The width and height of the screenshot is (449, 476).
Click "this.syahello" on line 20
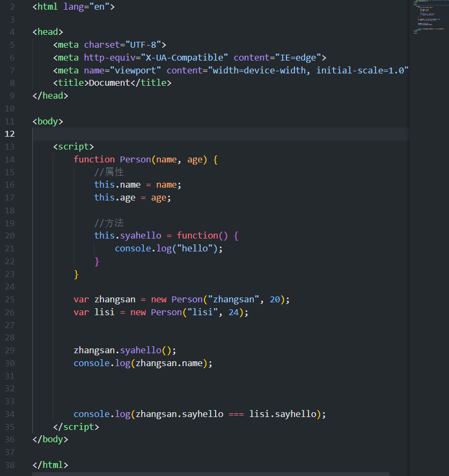pos(128,235)
